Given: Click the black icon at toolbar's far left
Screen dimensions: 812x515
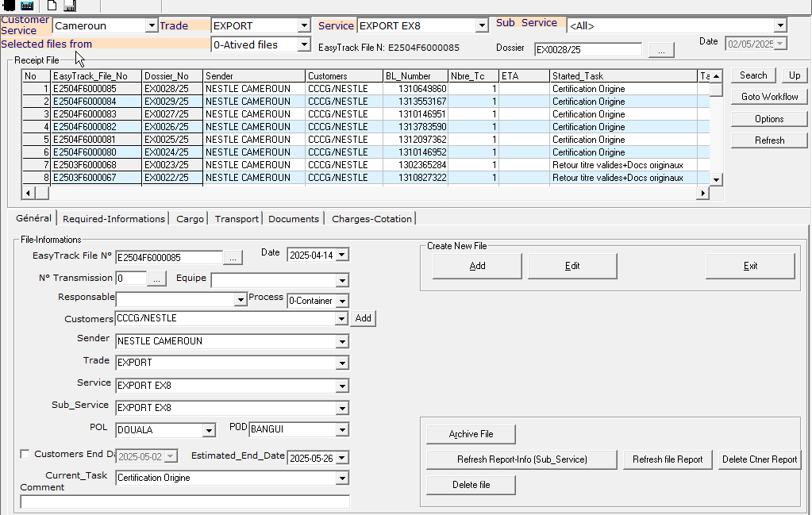Looking at the screenshot, I should tap(10, 6).
